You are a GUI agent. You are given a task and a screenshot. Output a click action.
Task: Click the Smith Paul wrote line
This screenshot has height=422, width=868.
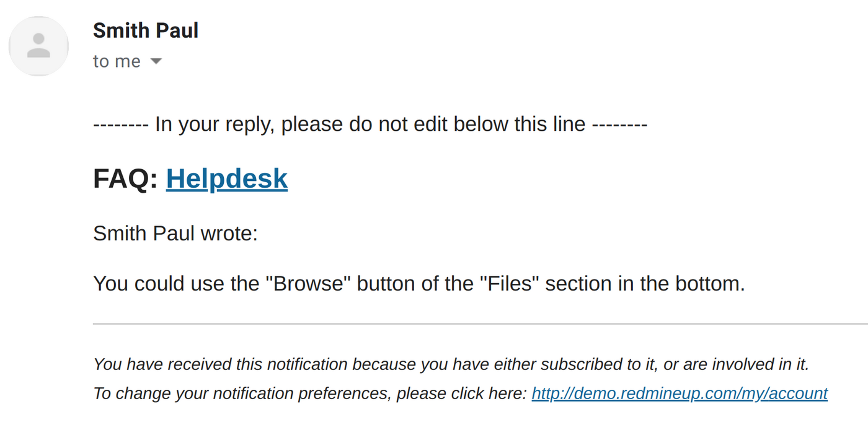175,234
